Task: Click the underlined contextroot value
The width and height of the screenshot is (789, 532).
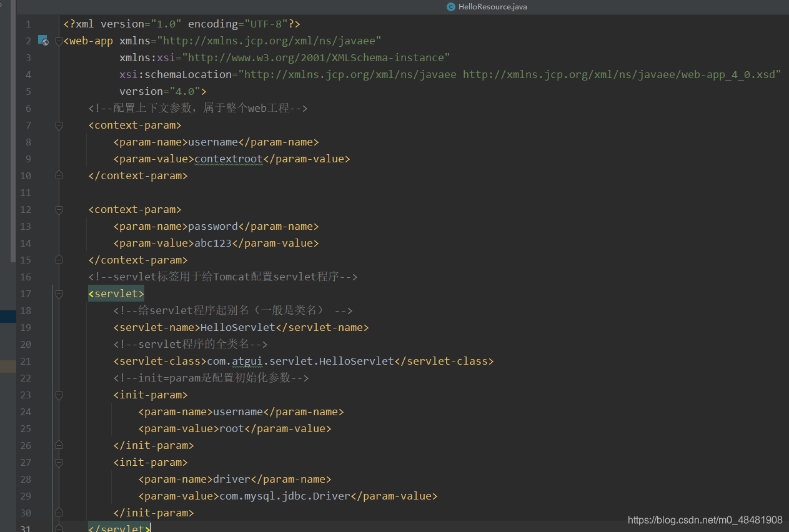Action: point(229,159)
